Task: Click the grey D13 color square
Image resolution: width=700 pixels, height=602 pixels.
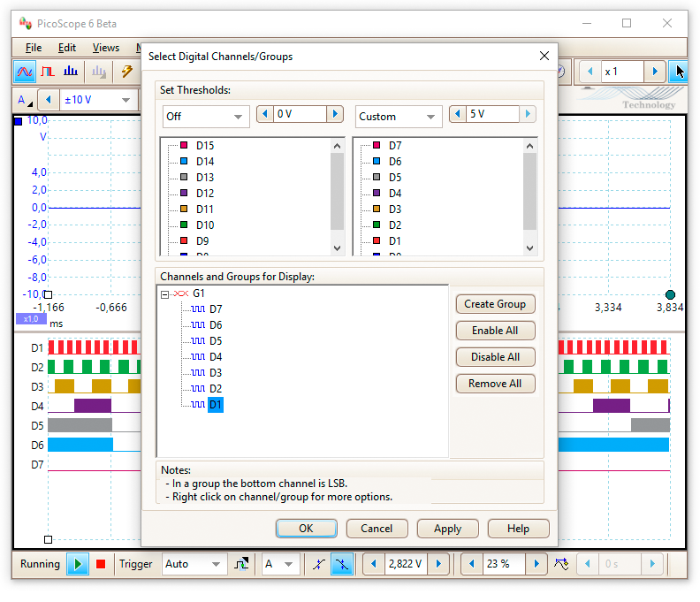Action: [184, 177]
